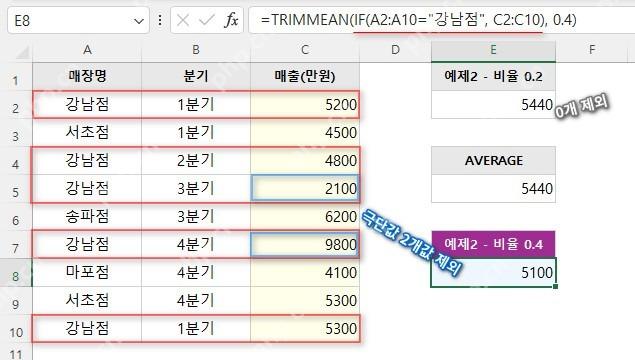The image size is (635, 360).
Task: Click header cell 분기
Action: 196,76
